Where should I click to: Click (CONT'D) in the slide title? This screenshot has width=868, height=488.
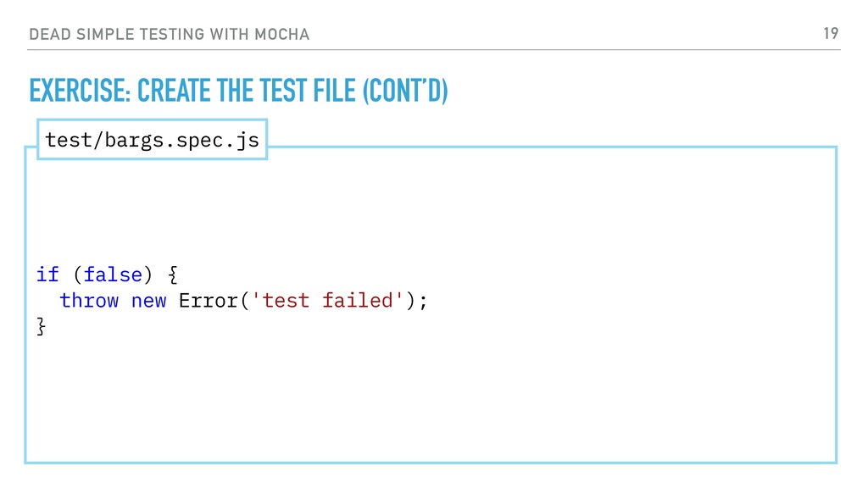coord(405,91)
